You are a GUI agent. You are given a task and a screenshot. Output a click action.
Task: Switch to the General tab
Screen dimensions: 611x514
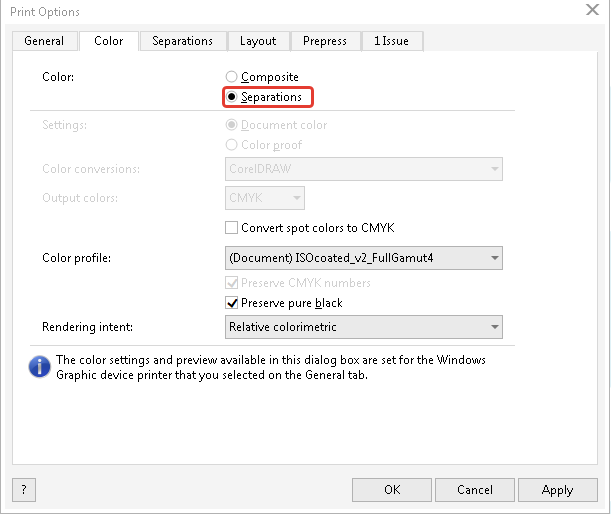pos(44,41)
